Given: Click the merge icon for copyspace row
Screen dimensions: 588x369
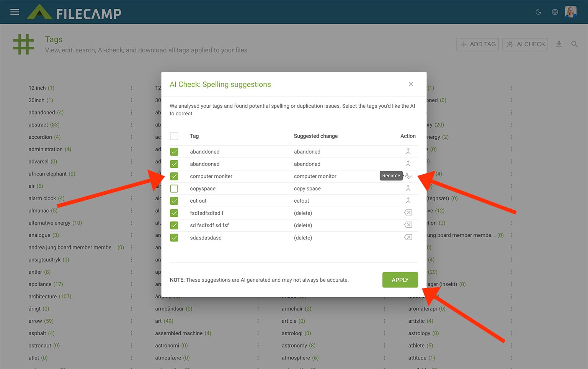Looking at the screenshot, I should coord(408,188).
